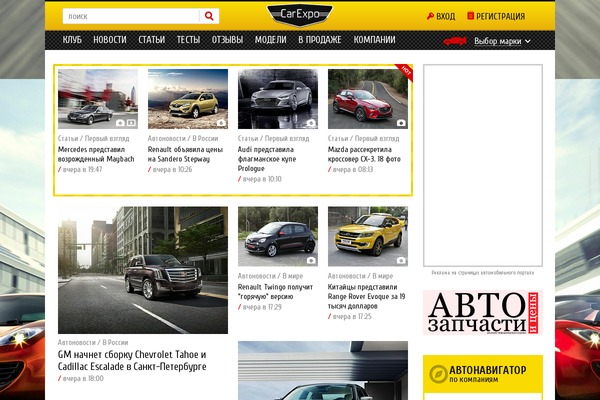Click the HOT ribbon corner badge
Screen dimensions: 600x400
(406, 72)
